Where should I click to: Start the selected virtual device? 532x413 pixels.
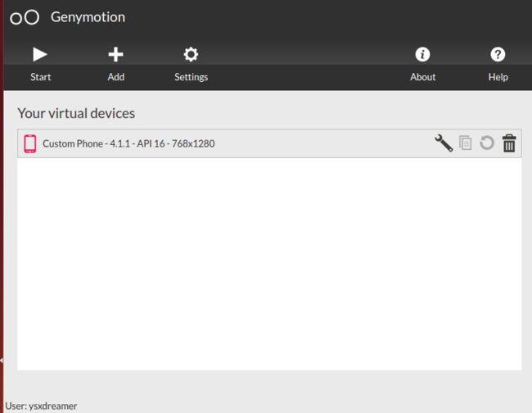point(40,65)
